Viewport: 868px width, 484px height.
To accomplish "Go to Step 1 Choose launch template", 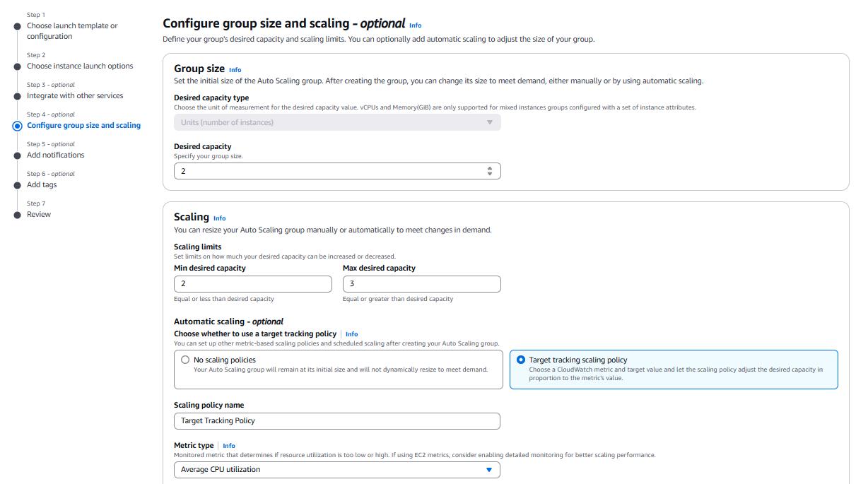I will point(72,31).
